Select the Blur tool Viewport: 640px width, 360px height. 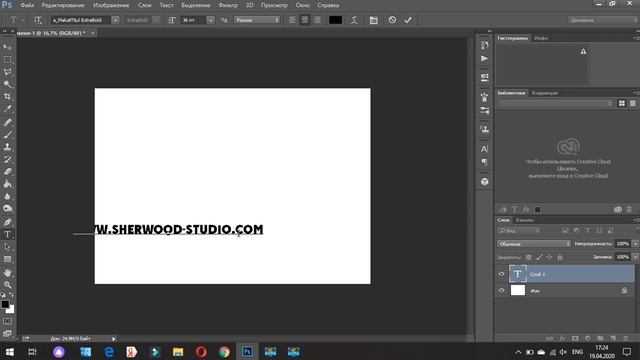click(x=7, y=196)
